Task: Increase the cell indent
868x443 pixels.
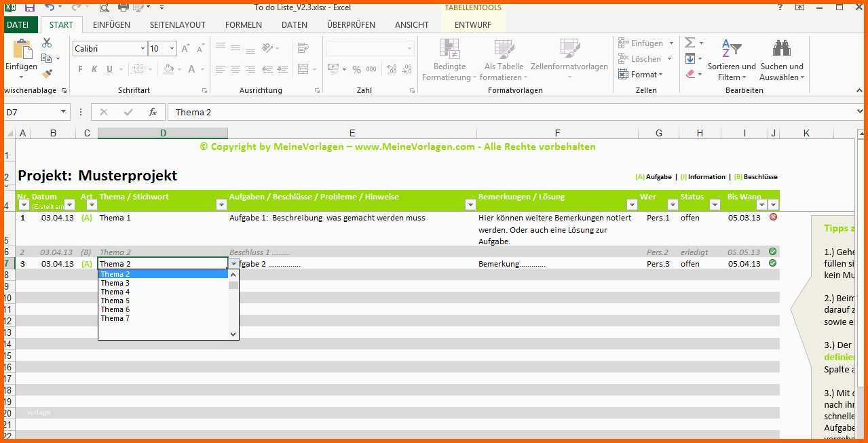Action: [282, 69]
